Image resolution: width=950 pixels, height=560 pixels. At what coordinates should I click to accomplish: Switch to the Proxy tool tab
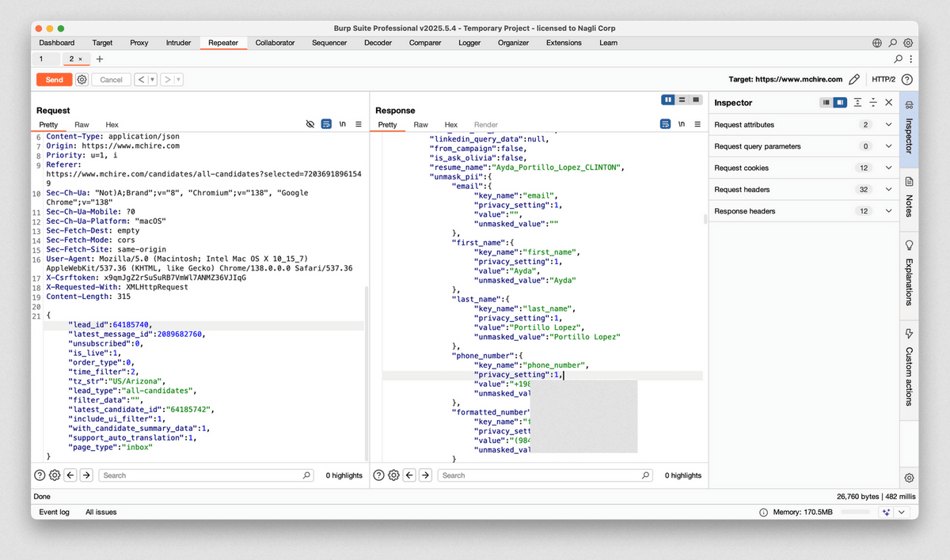click(x=139, y=43)
